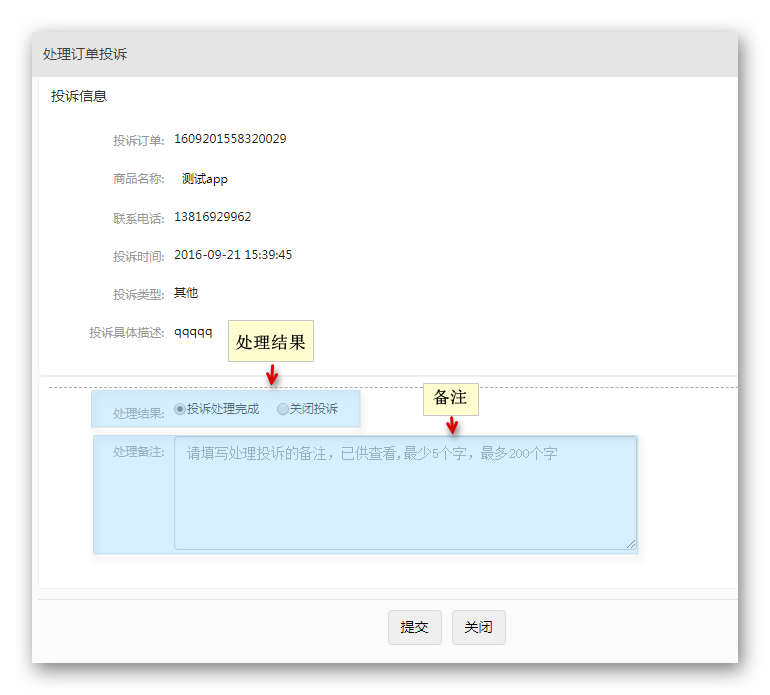Viewport: 770px width, 695px height.
Task: Click the phone number 13816929962
Action: tap(213, 217)
